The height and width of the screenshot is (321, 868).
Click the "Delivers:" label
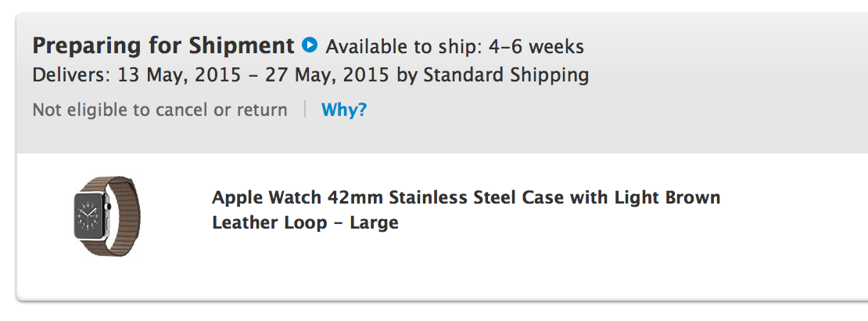71,76
